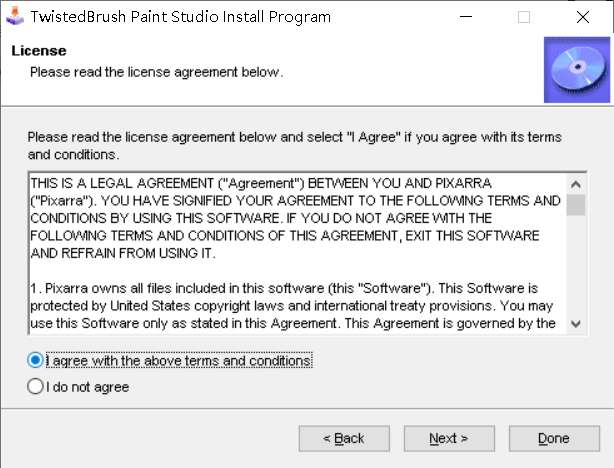Click the license scrollbar up arrow
Viewport: 614px width, 468px height.
(x=576, y=184)
